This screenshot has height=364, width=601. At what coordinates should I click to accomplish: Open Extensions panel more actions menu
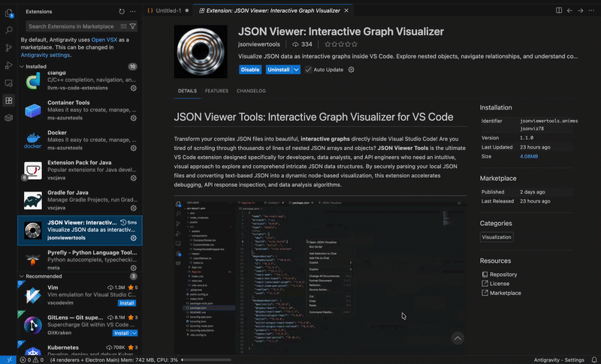click(133, 11)
